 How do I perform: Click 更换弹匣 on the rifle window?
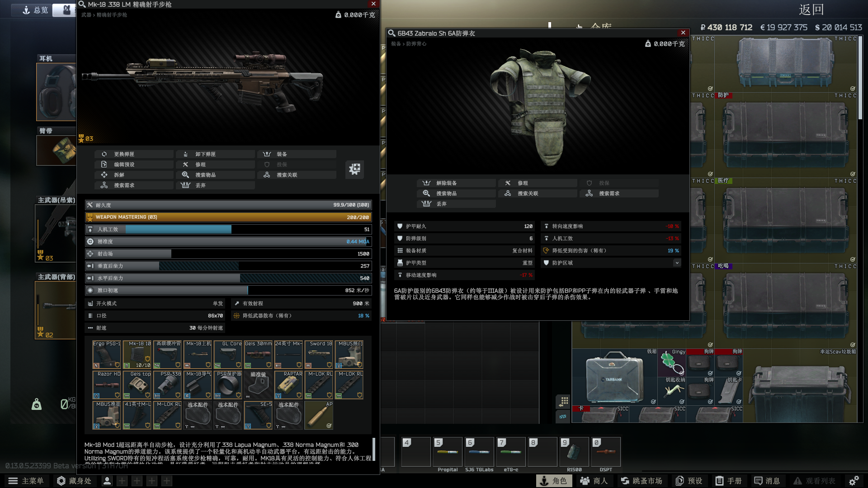tap(134, 154)
